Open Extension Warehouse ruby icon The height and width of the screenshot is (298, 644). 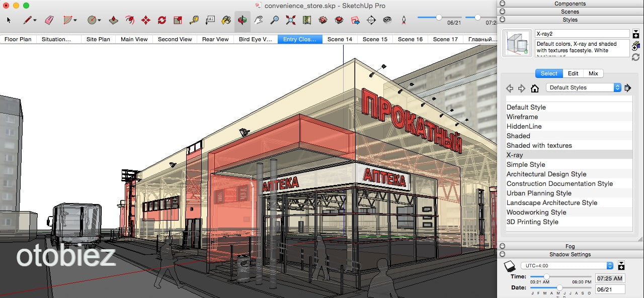tap(339, 20)
